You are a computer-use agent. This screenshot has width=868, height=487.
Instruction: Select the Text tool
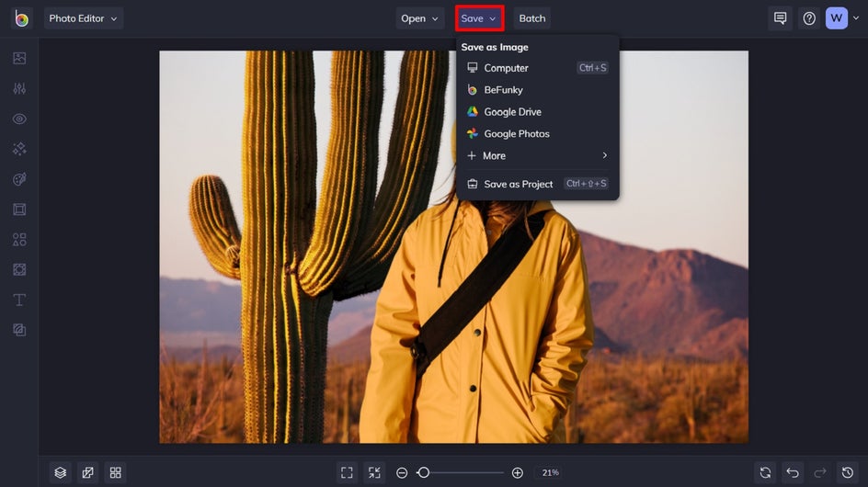coord(19,300)
